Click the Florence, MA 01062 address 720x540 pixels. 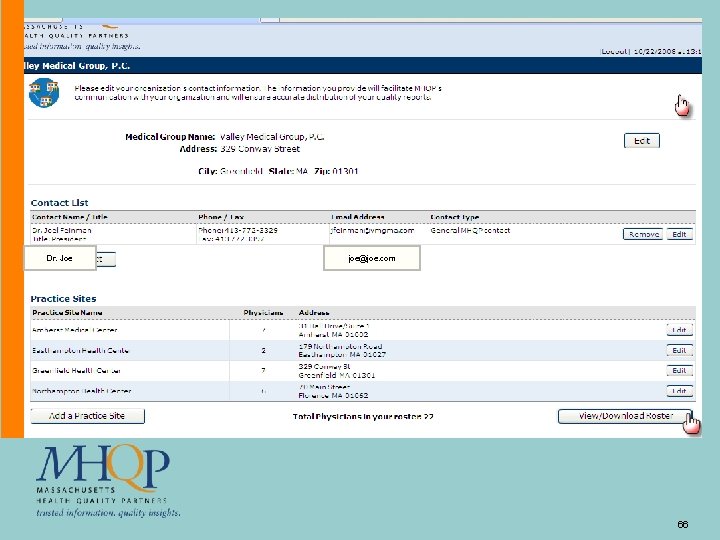tap(333, 395)
